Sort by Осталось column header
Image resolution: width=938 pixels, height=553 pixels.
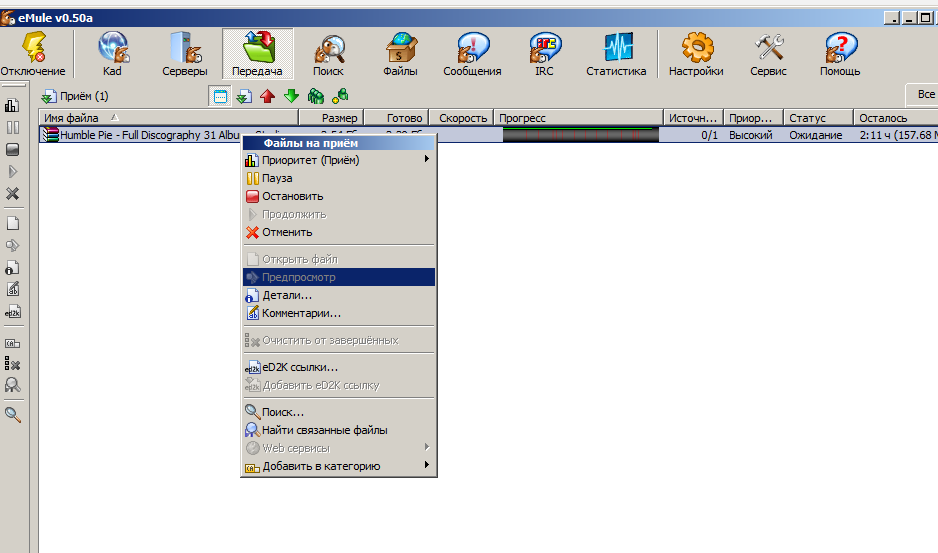(x=896, y=118)
